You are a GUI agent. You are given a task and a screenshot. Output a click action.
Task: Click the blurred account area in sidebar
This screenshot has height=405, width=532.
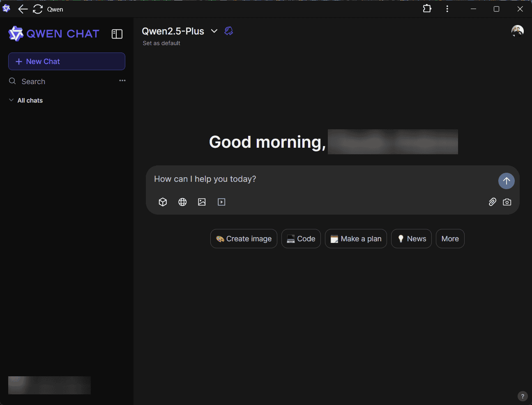[x=49, y=385]
